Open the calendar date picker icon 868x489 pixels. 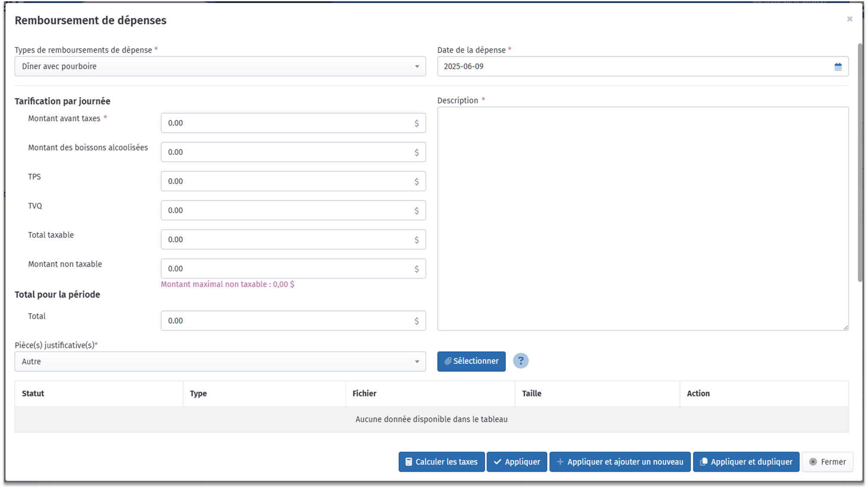pos(837,67)
